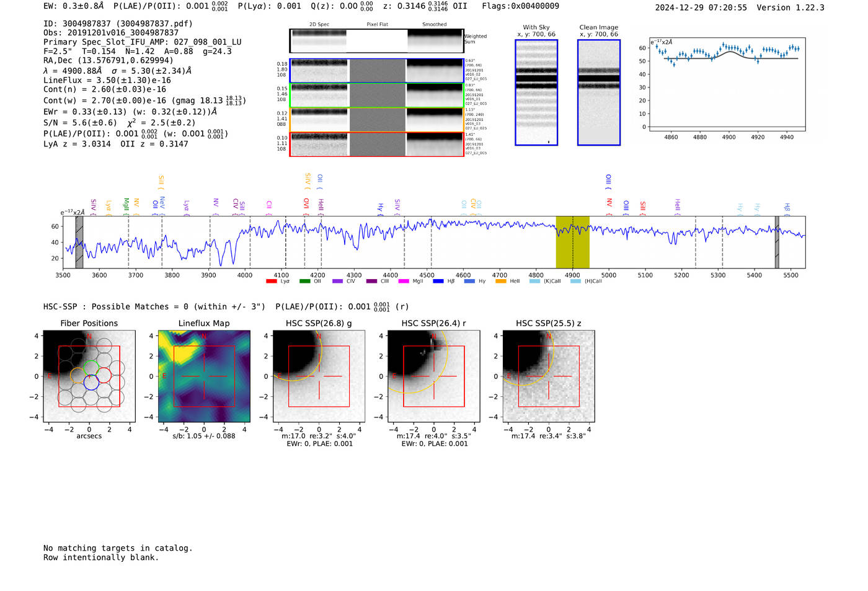Open the HSC SSP(26.8) g cutout
Screen dimensions: 868x591
[x=319, y=376]
